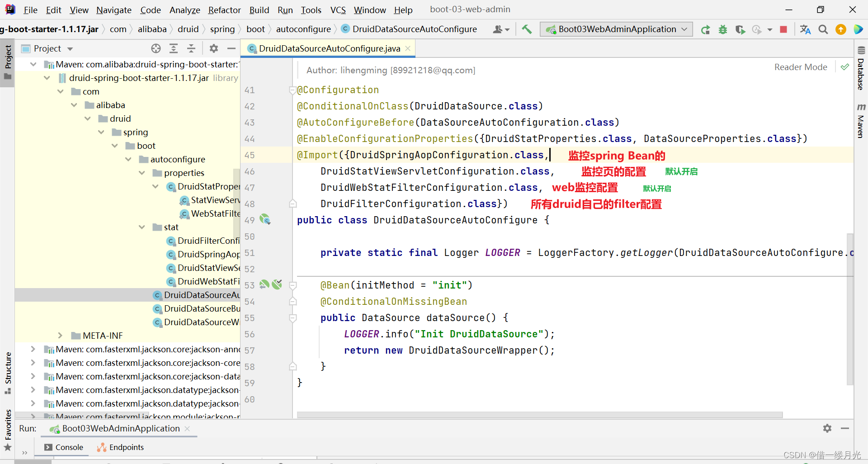Image resolution: width=868 pixels, height=464 pixels.
Task: Select DruidFilterConfi class in tree
Action: point(203,241)
